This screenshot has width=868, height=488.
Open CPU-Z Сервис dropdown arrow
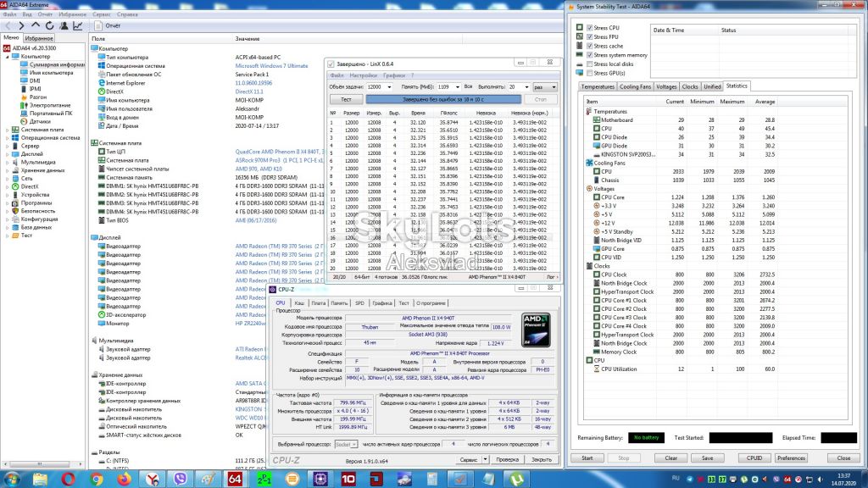pos(485,459)
